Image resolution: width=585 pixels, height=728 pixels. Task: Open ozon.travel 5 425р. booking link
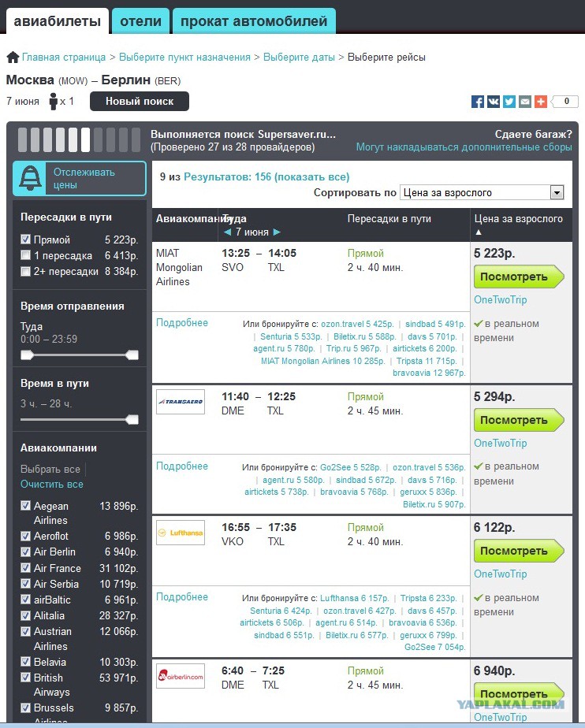tap(357, 324)
